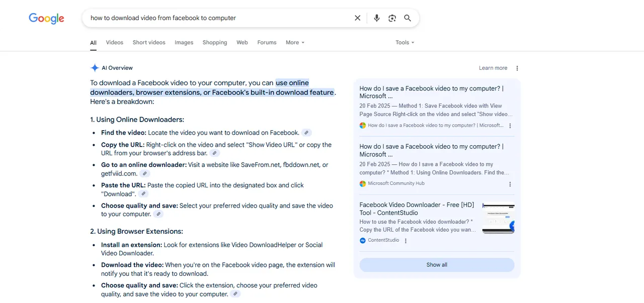The image size is (644, 303).
Task: Click 'Go to an online downloader:' text
Action: [144, 165]
